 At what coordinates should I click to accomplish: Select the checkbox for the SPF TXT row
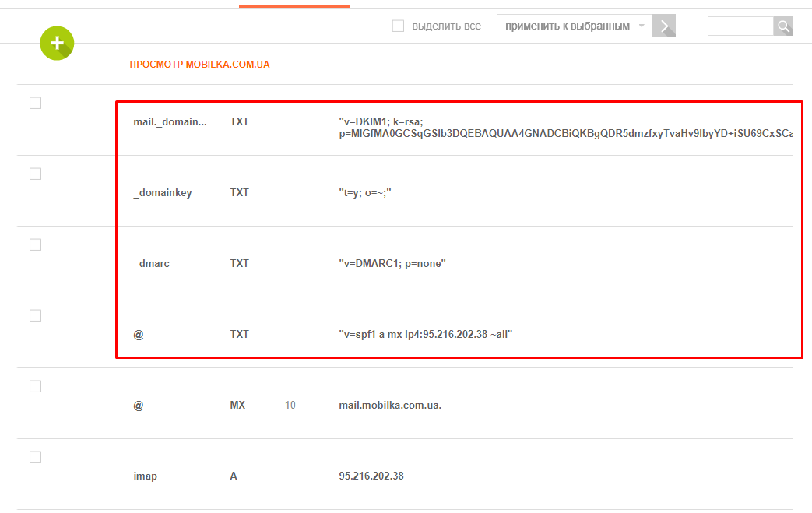pos(35,315)
